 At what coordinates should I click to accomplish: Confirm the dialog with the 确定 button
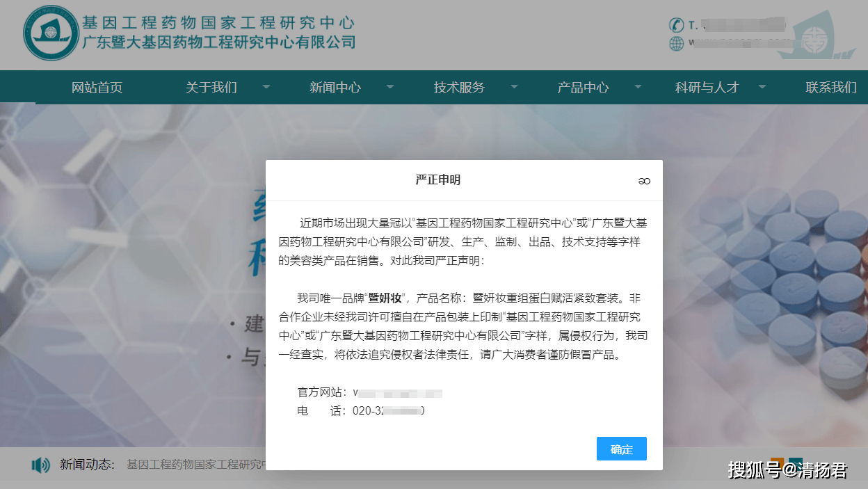click(x=622, y=449)
